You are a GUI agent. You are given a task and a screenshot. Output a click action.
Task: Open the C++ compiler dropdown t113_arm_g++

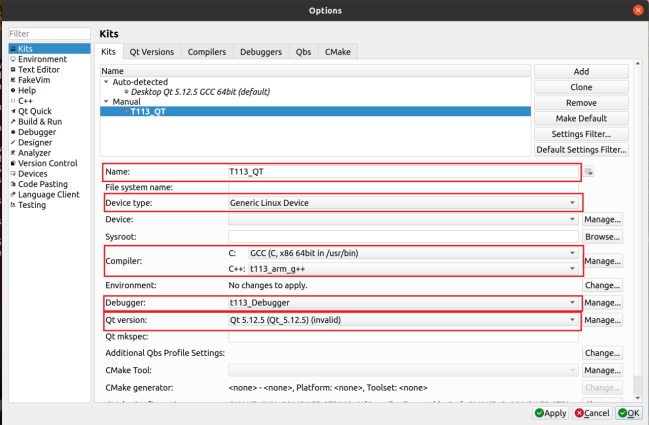[413, 269]
